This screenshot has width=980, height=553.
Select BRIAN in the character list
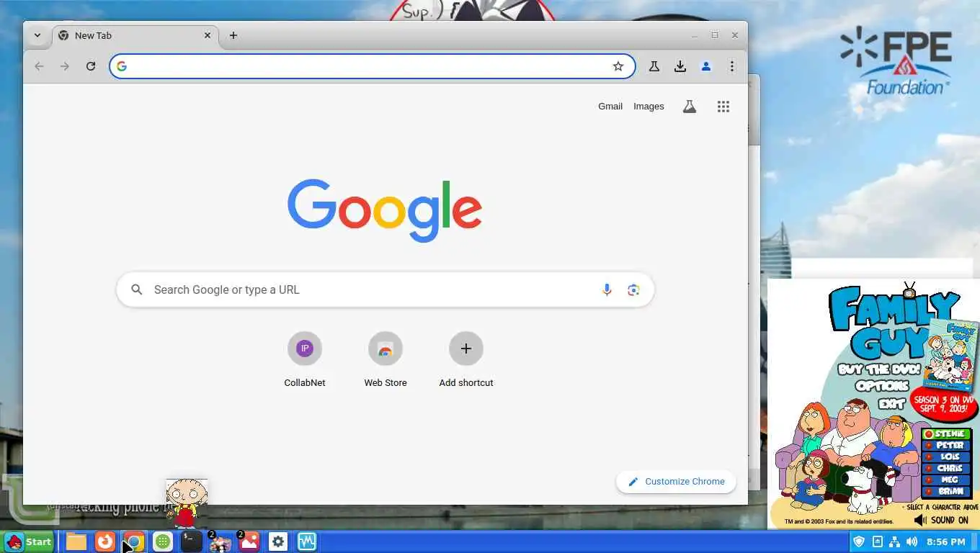coord(946,492)
